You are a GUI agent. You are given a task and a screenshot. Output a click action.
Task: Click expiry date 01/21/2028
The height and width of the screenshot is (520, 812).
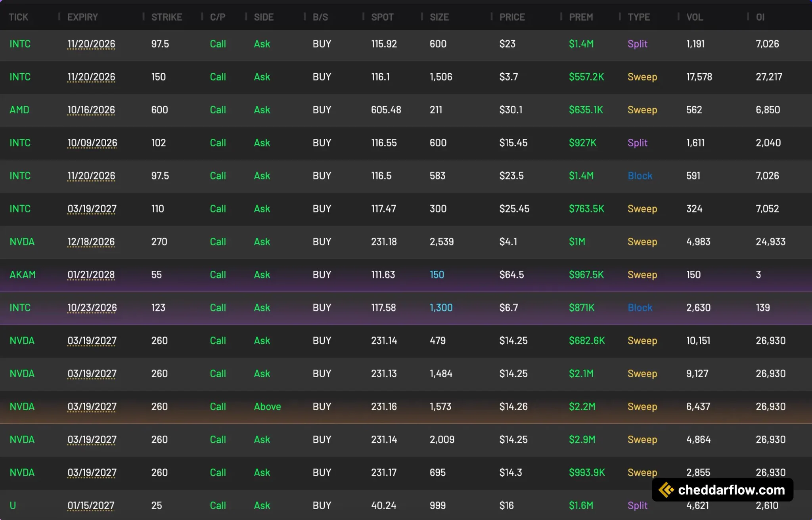91,275
